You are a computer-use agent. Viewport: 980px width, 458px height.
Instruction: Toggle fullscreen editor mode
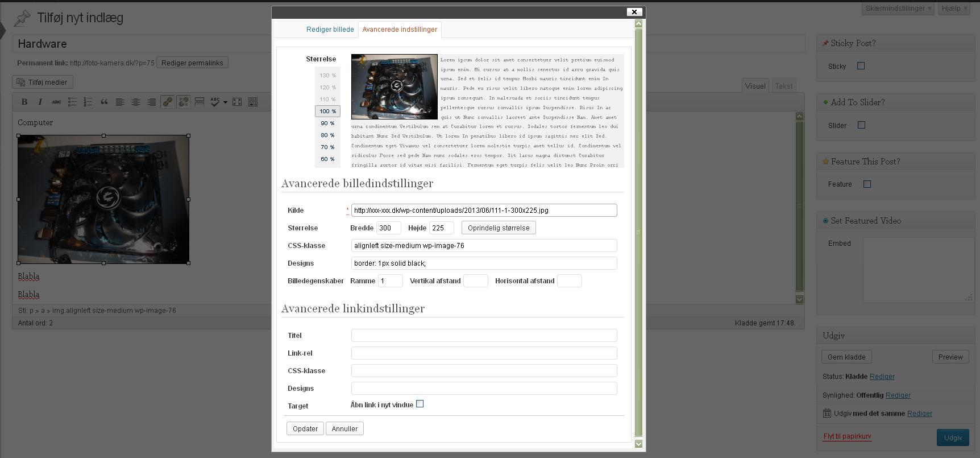(237, 102)
